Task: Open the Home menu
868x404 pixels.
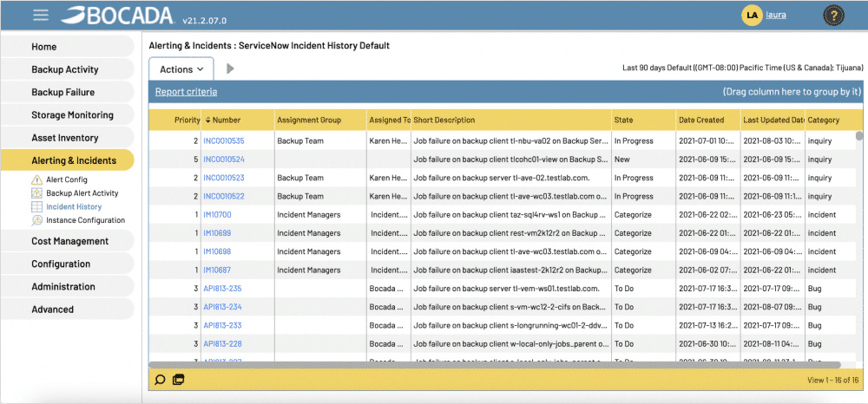Action: (67, 47)
